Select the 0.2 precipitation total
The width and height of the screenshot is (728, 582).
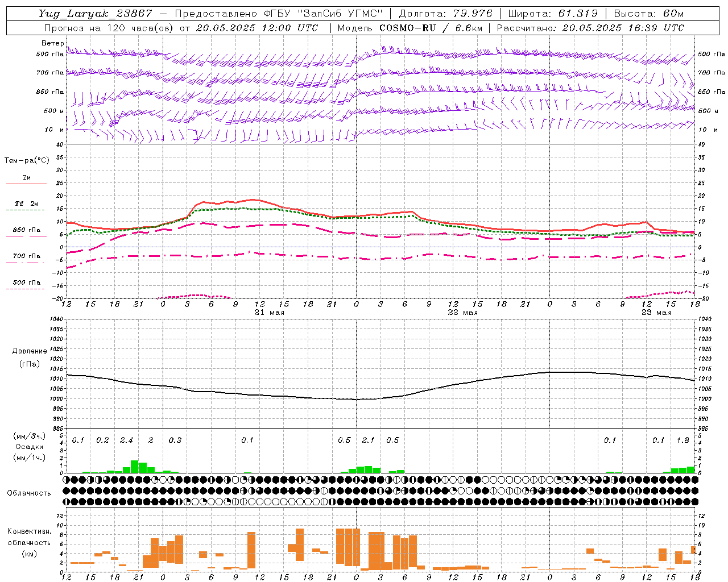(102, 440)
